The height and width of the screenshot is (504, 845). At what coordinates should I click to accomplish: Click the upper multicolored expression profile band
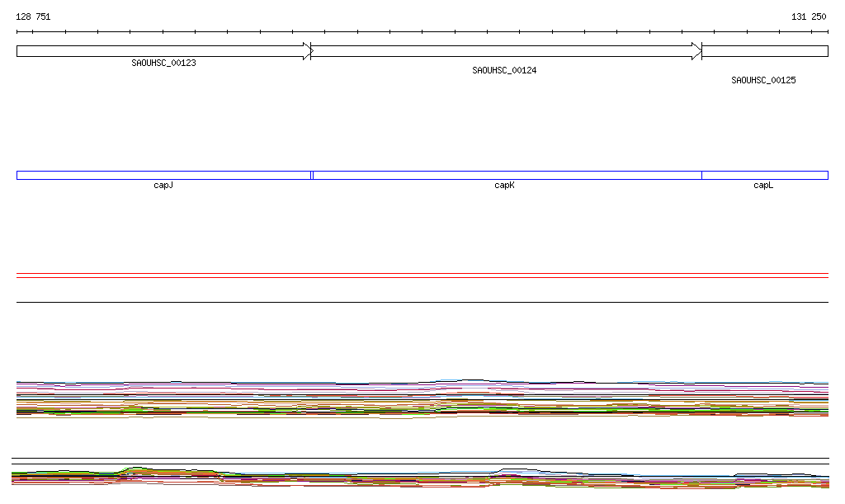(422, 399)
